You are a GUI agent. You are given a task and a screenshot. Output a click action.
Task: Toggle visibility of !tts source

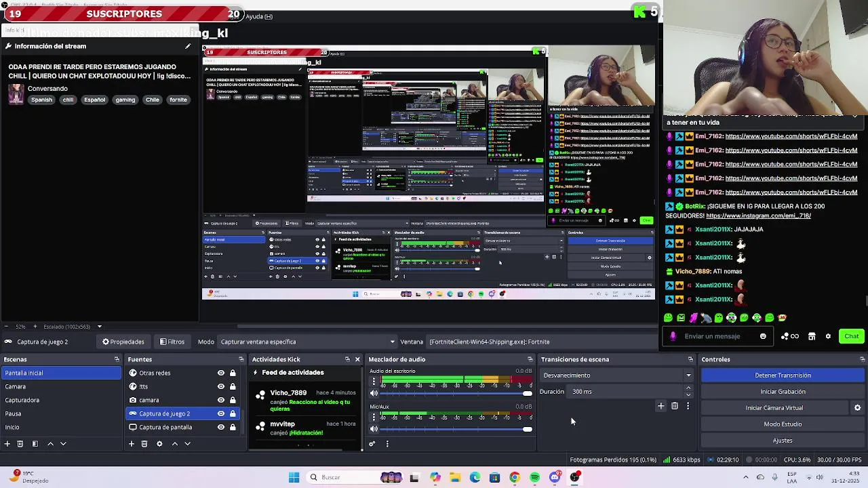(x=220, y=386)
